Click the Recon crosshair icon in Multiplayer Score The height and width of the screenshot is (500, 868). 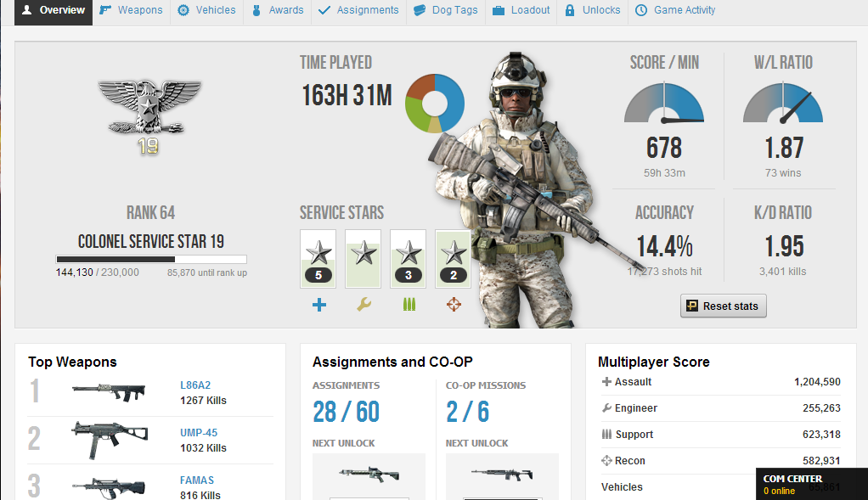point(606,461)
